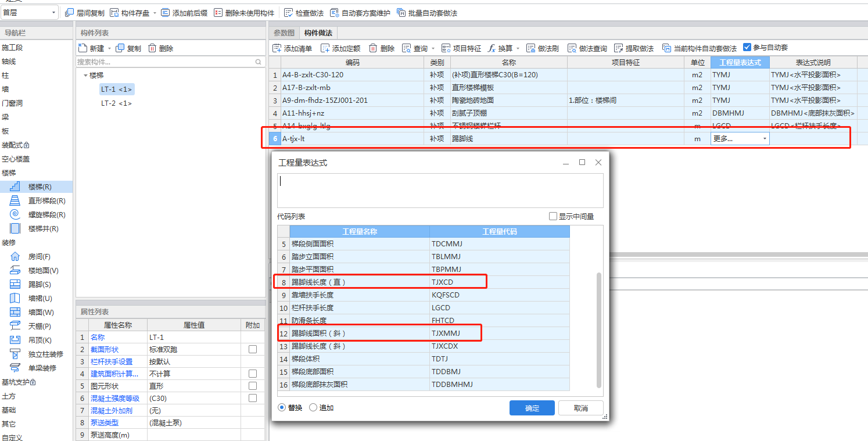This screenshot has height=441, width=868.
Task: Select 做法刷 tool
Action: [543, 48]
